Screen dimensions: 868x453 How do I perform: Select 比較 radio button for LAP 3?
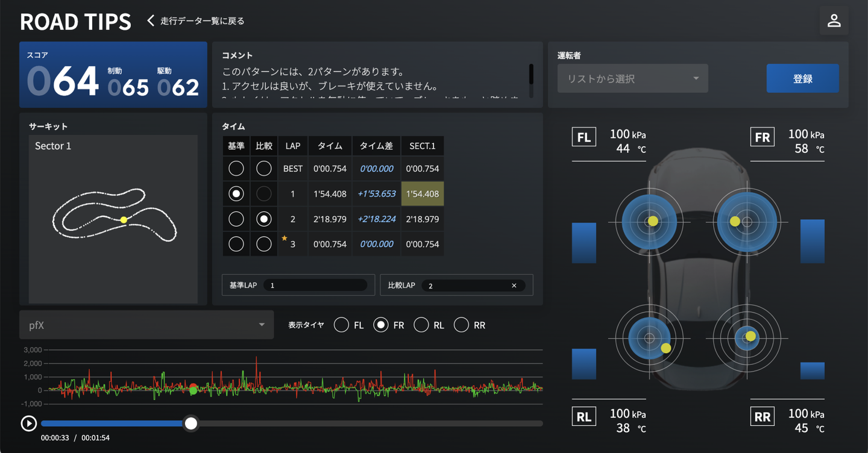pyautogui.click(x=263, y=244)
